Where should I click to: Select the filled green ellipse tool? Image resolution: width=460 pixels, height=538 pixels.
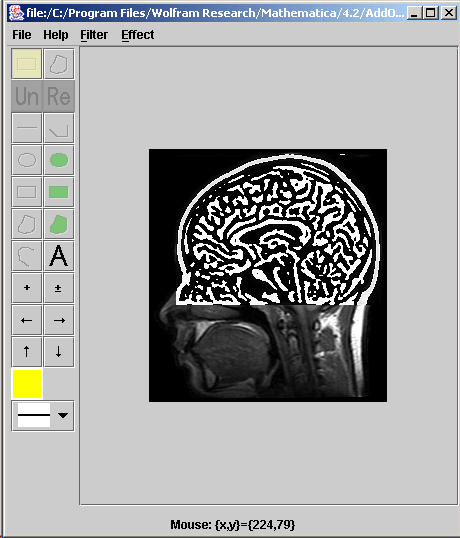point(59,160)
